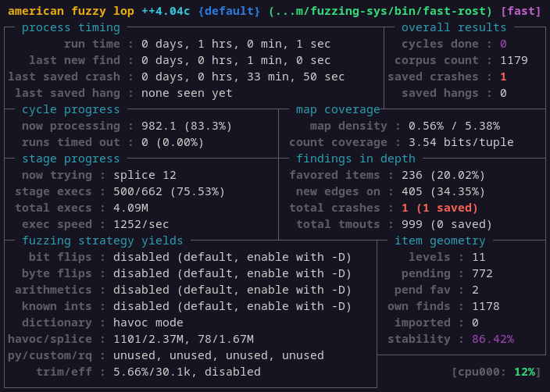Image resolution: width=550 pixels, height=392 pixels.
Task: Click the 'fuzzing strategy yields' section heading
Action: click(x=102, y=241)
